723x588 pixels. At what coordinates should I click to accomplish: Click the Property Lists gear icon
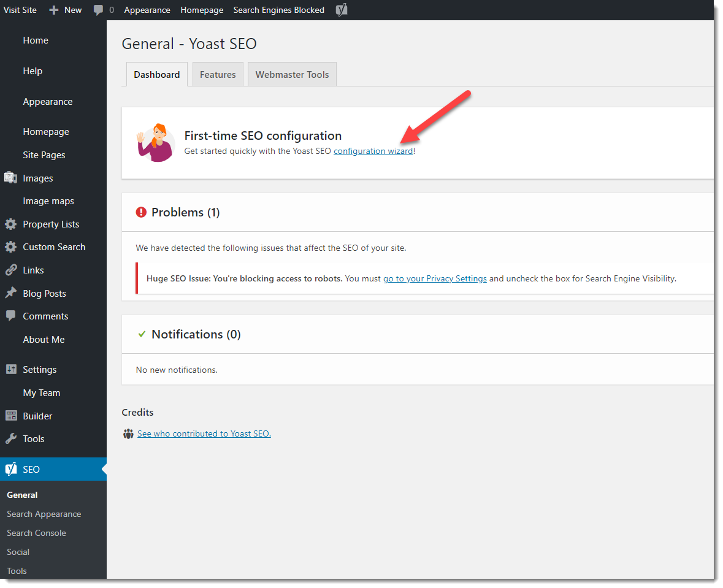pos(10,224)
